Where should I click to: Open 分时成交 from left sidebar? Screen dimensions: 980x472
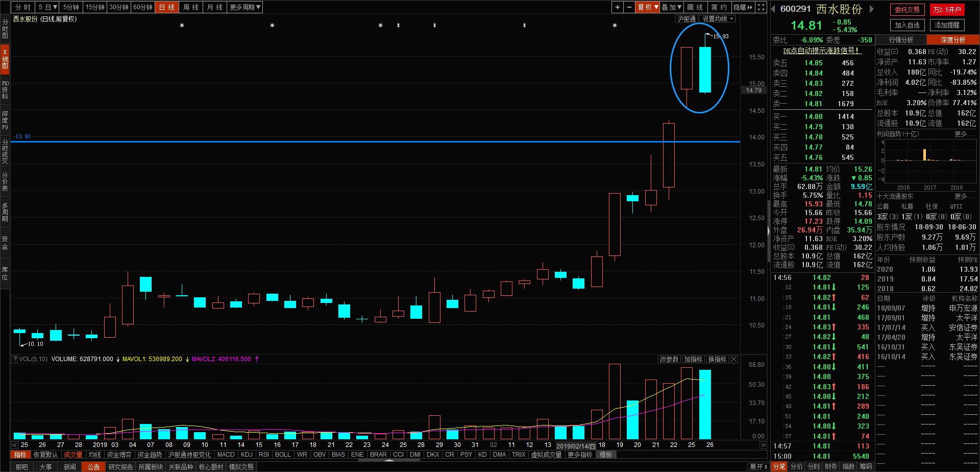[x=5, y=151]
